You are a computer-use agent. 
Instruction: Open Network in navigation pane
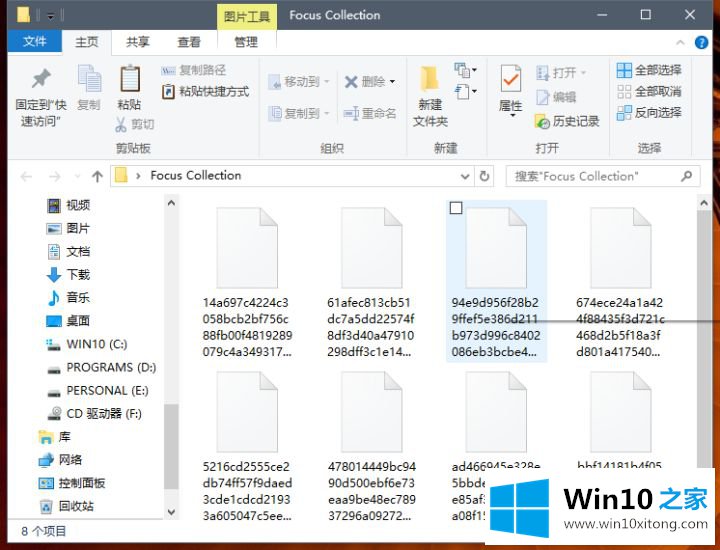pos(60,460)
